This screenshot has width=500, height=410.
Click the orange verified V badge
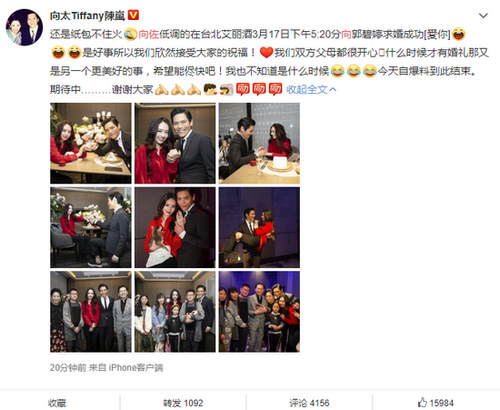coord(133,15)
